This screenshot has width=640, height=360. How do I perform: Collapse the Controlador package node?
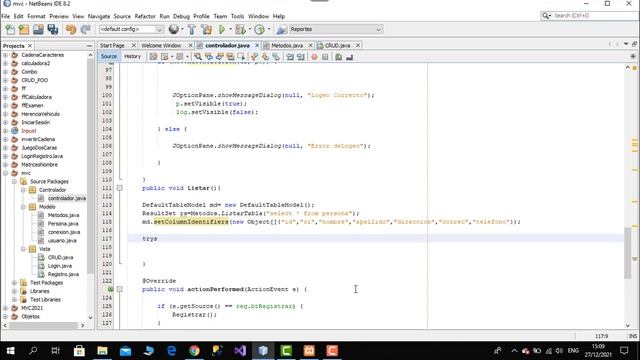pyautogui.click(x=23, y=190)
